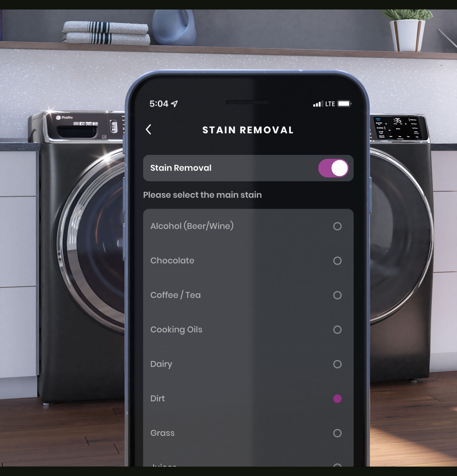
Task: Tap the back navigation arrow icon
Action: pyautogui.click(x=149, y=130)
